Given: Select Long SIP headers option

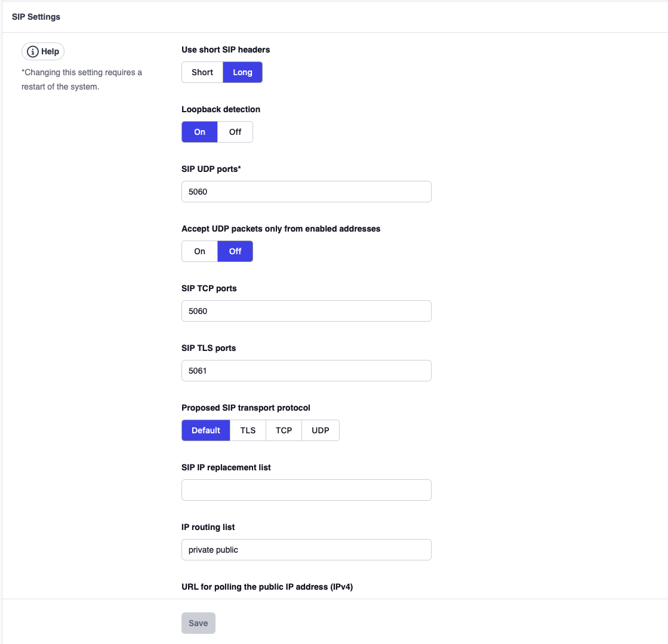Looking at the screenshot, I should pos(242,72).
